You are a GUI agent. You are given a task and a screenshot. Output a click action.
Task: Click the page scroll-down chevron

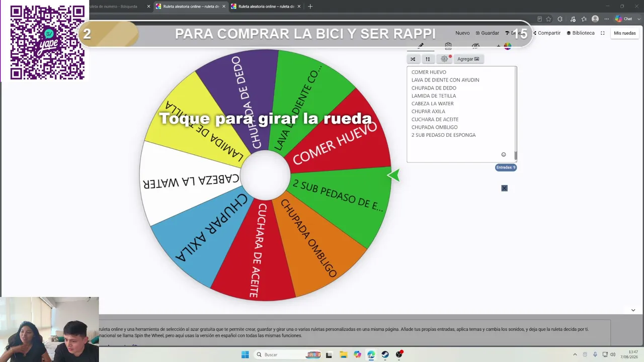633,310
